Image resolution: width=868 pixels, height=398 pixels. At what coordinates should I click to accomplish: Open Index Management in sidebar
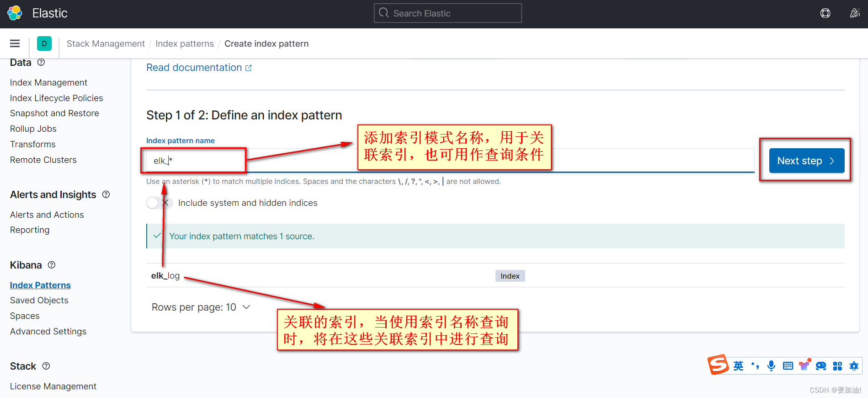[x=48, y=82]
